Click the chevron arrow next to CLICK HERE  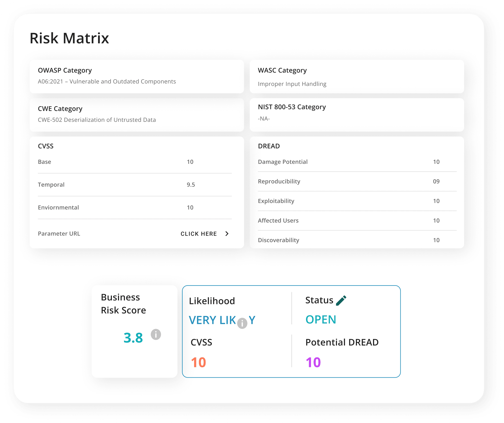tap(227, 234)
